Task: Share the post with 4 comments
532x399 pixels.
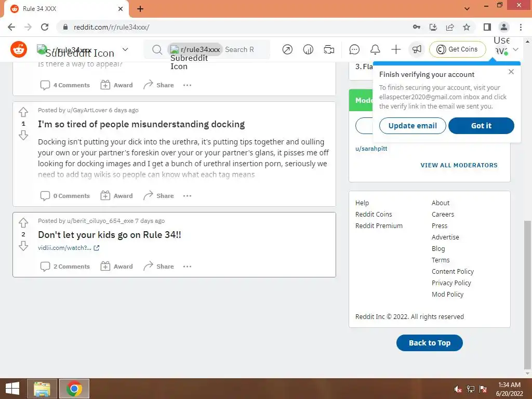Action: tap(158, 85)
